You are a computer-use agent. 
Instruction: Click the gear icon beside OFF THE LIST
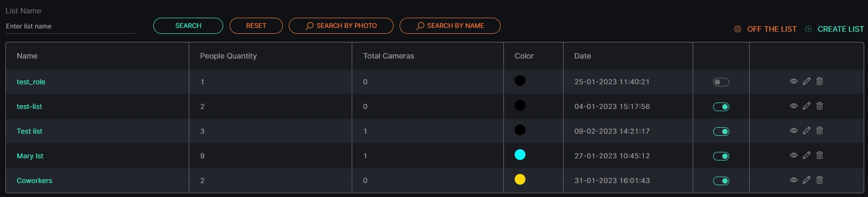[x=737, y=29]
